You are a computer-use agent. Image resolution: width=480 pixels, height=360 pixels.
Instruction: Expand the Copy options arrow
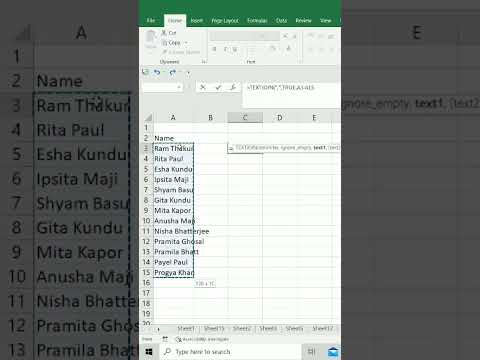186,43
